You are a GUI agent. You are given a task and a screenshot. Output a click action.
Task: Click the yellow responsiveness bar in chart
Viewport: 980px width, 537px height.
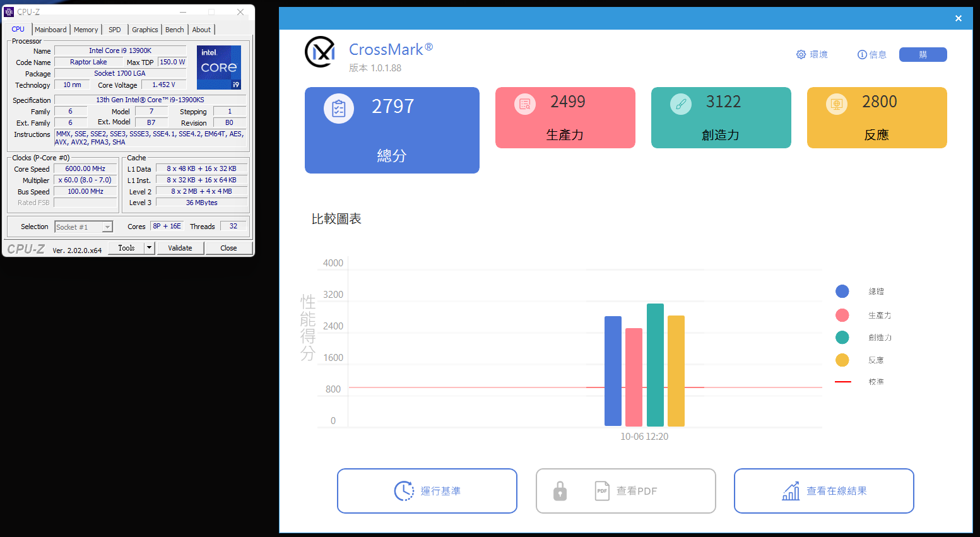[676, 371]
